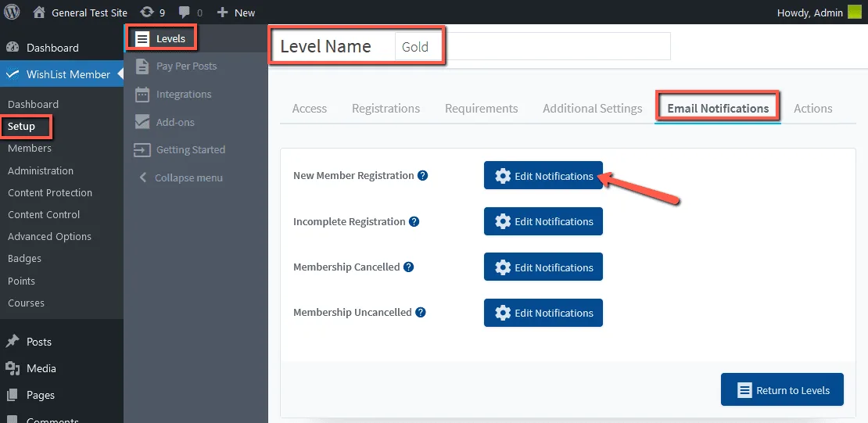
Task: Open the New content menu
Action: point(236,13)
